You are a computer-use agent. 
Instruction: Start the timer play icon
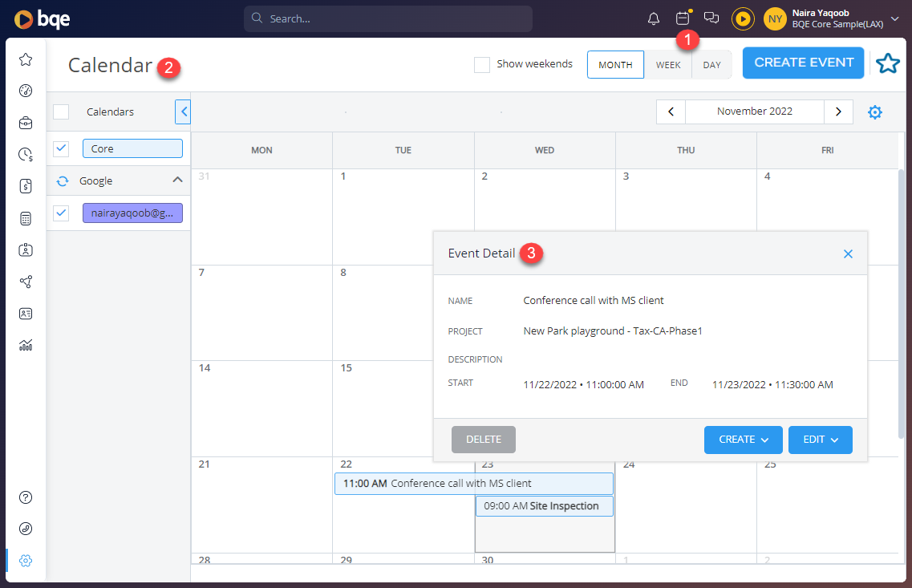(x=743, y=18)
